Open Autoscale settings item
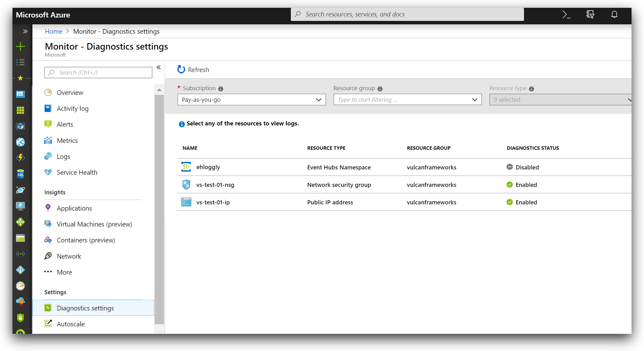Screen dimensions: 644x351 tap(70, 324)
